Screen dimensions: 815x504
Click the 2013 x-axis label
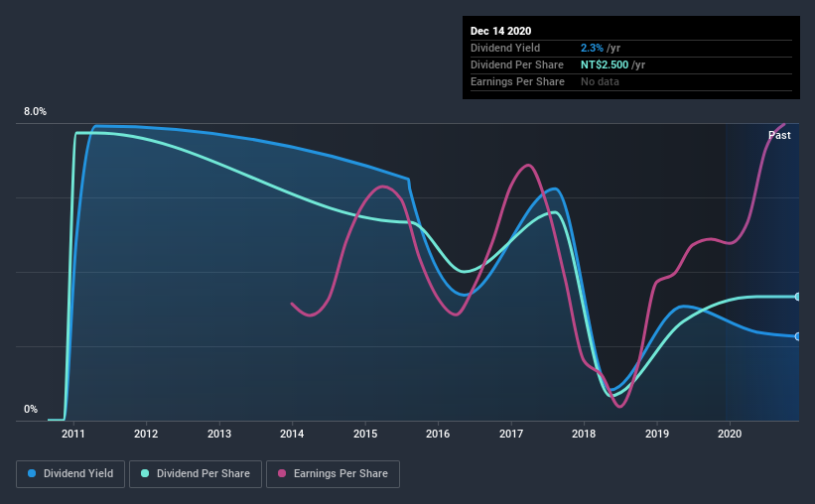tap(219, 434)
